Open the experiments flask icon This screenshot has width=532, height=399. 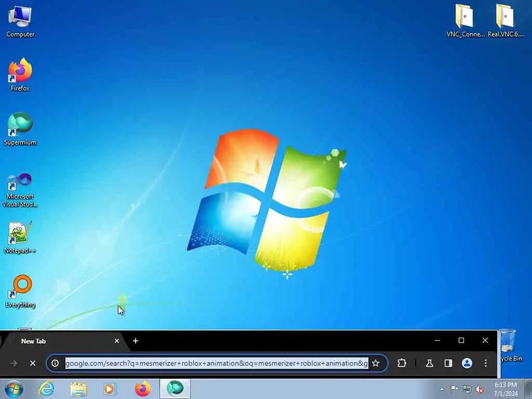[x=430, y=363]
